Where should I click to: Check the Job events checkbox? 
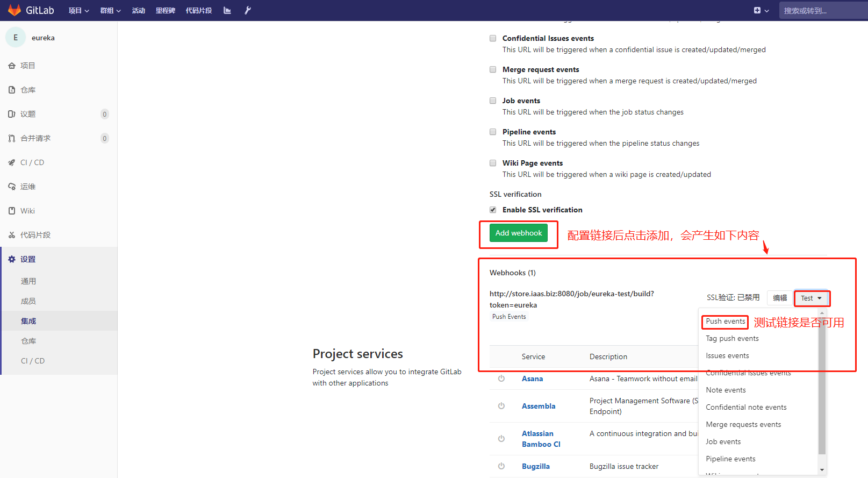(x=493, y=101)
